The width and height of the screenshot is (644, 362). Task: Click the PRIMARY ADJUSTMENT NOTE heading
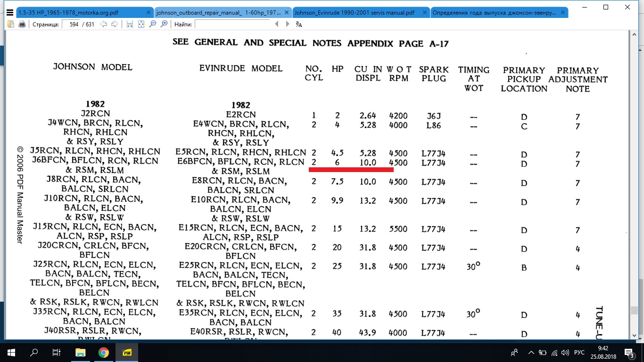[x=578, y=80]
